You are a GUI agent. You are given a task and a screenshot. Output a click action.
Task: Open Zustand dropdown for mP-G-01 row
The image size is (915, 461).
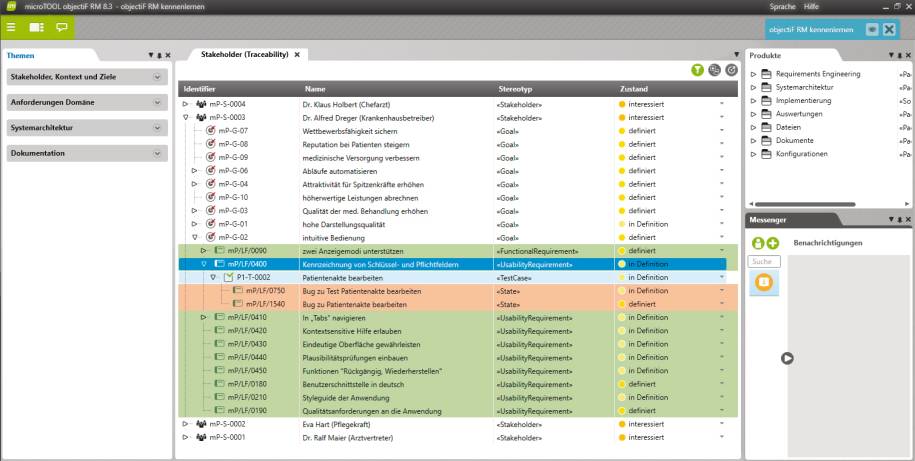pyautogui.click(x=722, y=224)
